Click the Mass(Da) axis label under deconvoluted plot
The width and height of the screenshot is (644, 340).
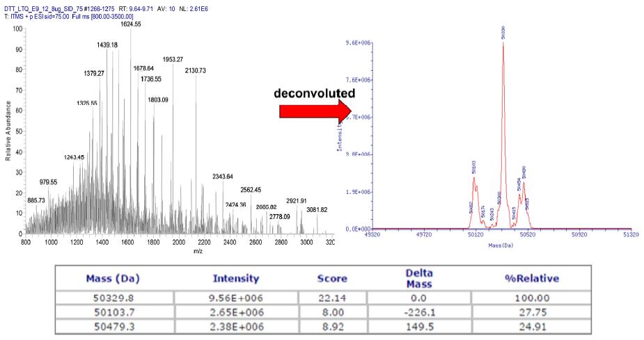point(501,246)
